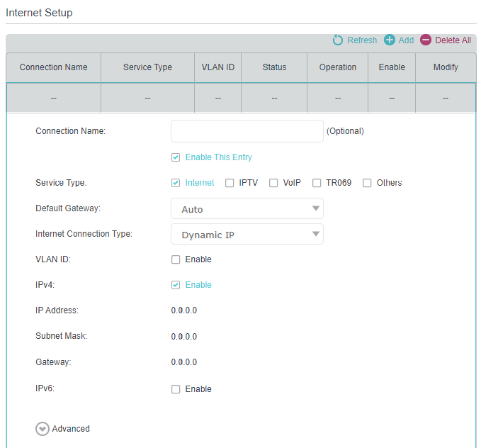Click the VLAN ID column header
The height and width of the screenshot is (448, 481).
(x=217, y=67)
